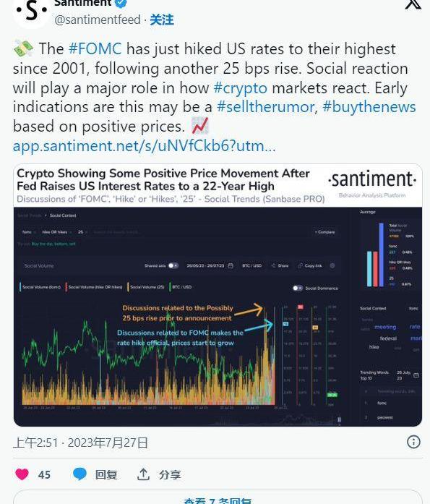This screenshot has height=504, width=430.
Task: Open the chart date range picker
Action: pos(205,266)
